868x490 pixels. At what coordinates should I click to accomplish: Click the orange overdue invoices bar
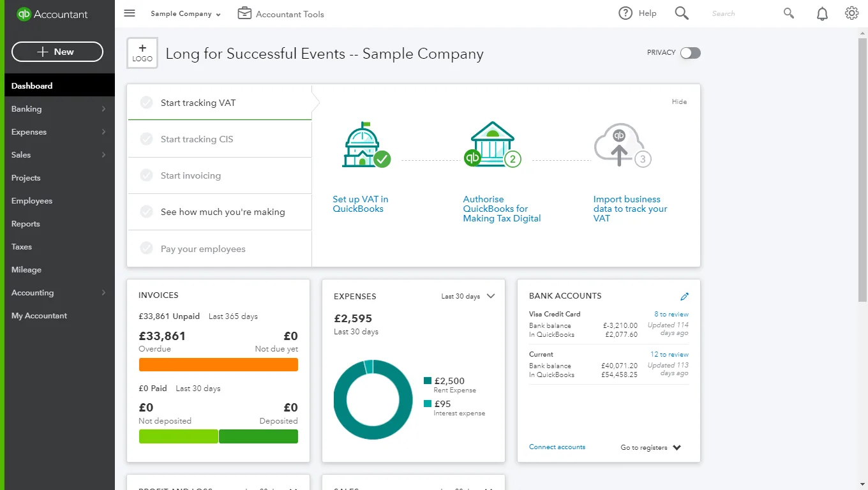click(218, 364)
